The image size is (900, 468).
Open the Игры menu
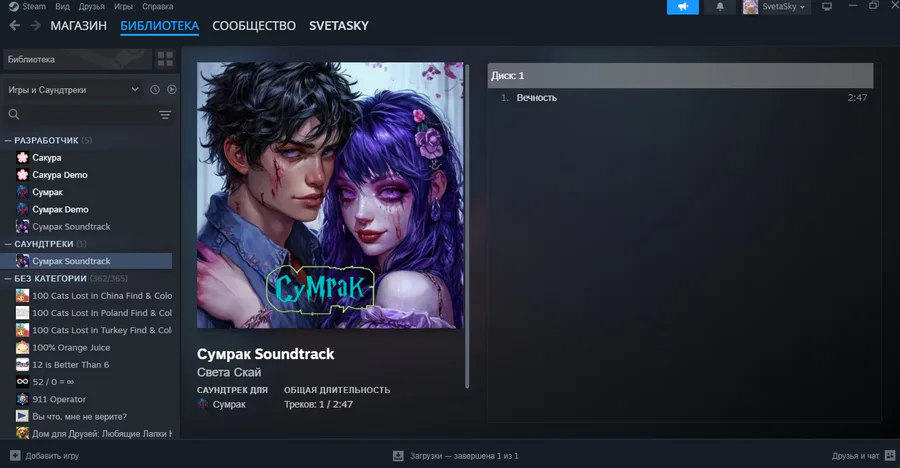click(123, 6)
